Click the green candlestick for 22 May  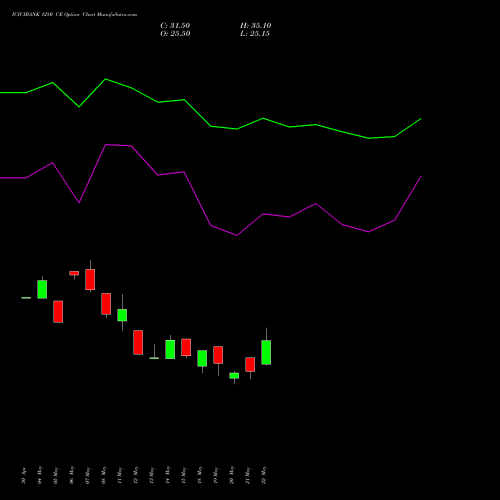click(266, 352)
